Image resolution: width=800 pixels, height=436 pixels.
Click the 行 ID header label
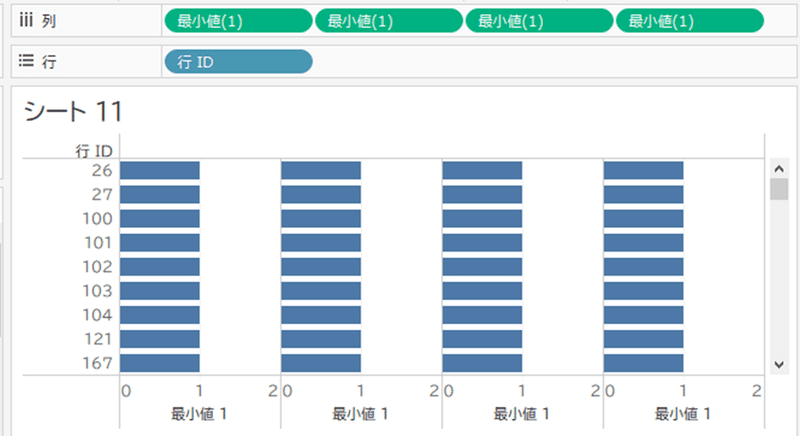94,150
